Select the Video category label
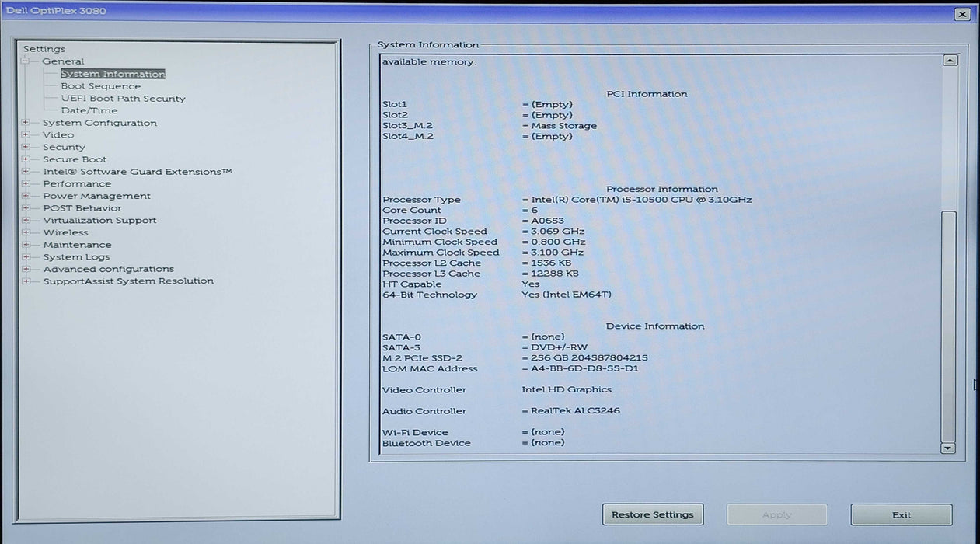 pyautogui.click(x=58, y=135)
